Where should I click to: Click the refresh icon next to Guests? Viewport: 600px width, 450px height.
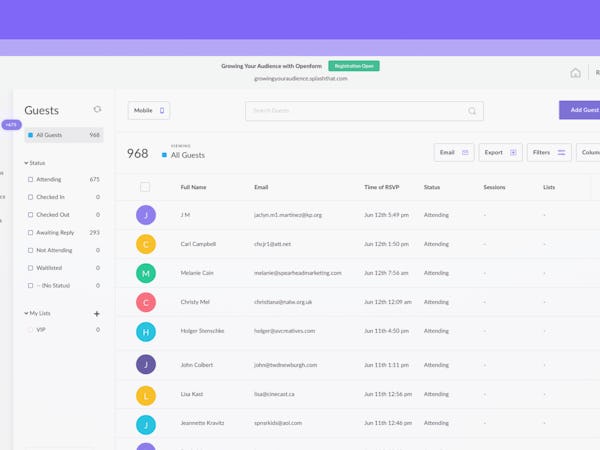coord(97,109)
